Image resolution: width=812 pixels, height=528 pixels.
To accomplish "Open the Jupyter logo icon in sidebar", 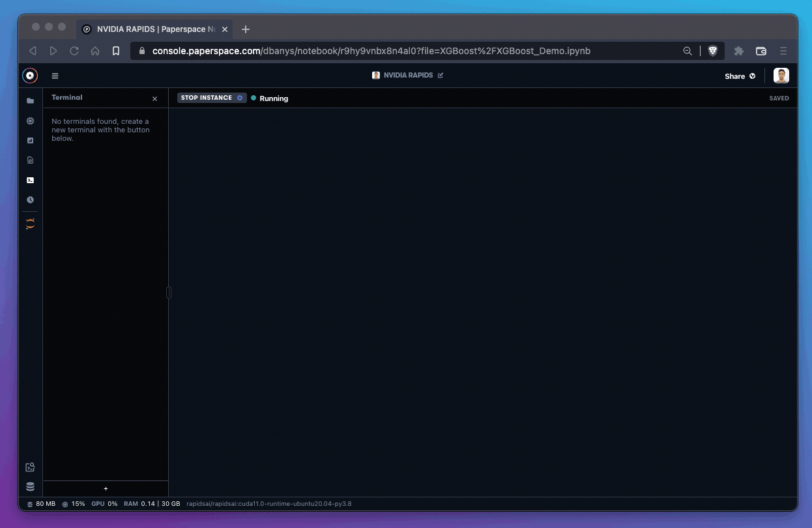I will pyautogui.click(x=30, y=224).
